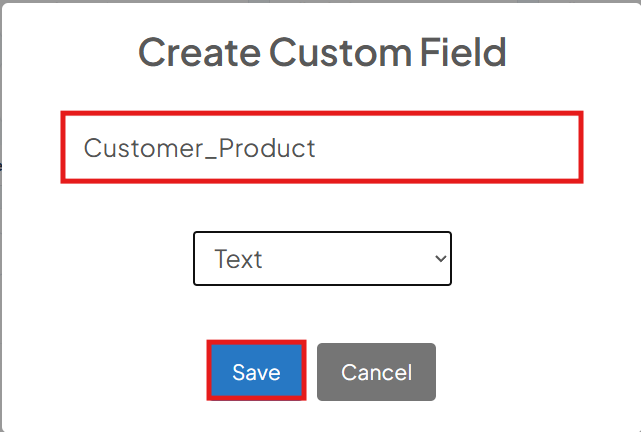Click inside the red-outlined name field
Viewport: 641px width, 432px height.
(x=322, y=147)
